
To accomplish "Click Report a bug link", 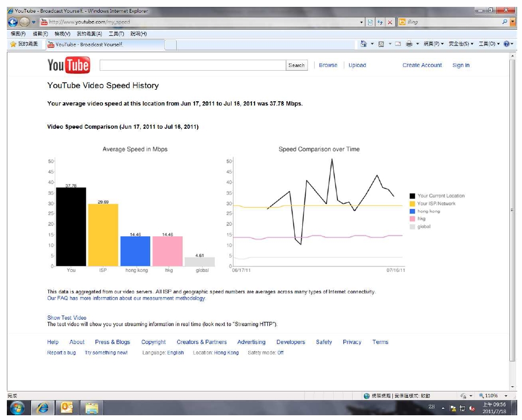I will (x=61, y=352).
